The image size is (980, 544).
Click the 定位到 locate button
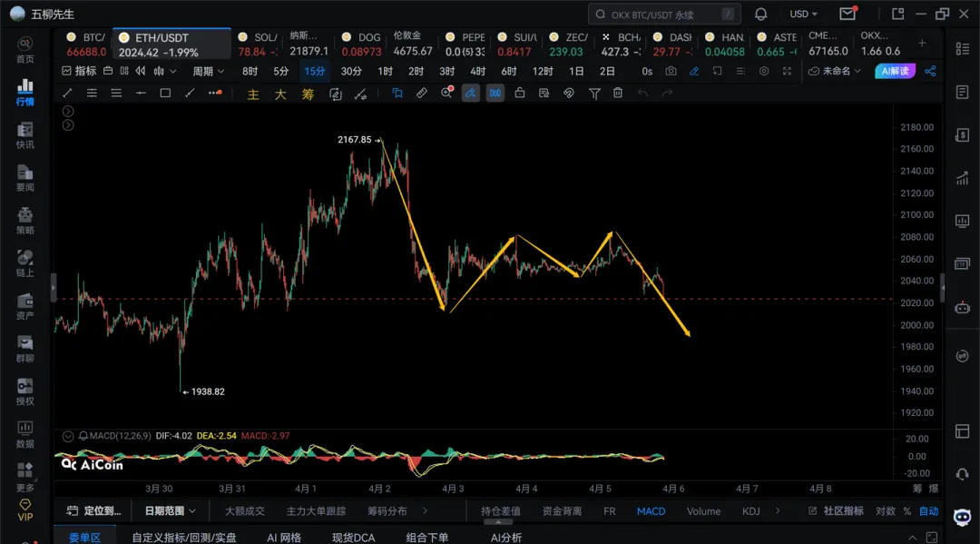93,511
